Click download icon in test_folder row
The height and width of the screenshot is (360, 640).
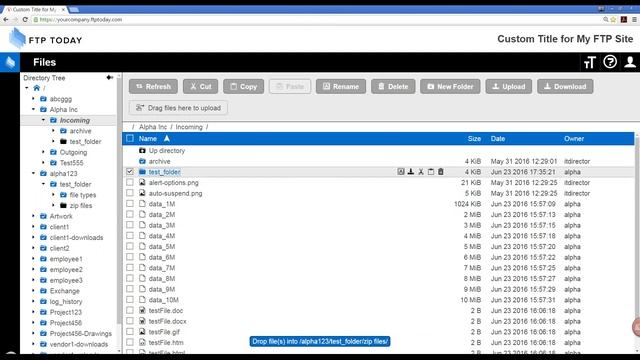click(x=411, y=172)
